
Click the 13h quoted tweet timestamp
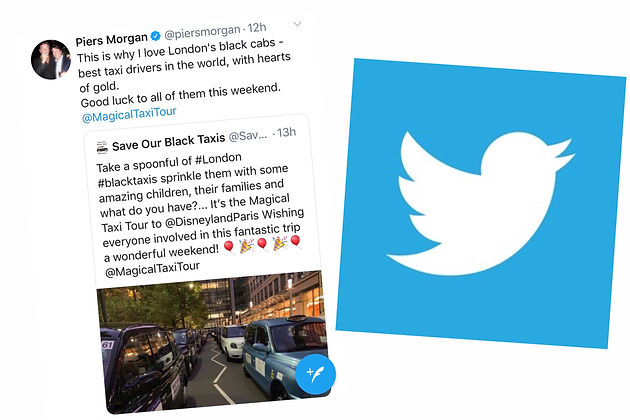286,132
